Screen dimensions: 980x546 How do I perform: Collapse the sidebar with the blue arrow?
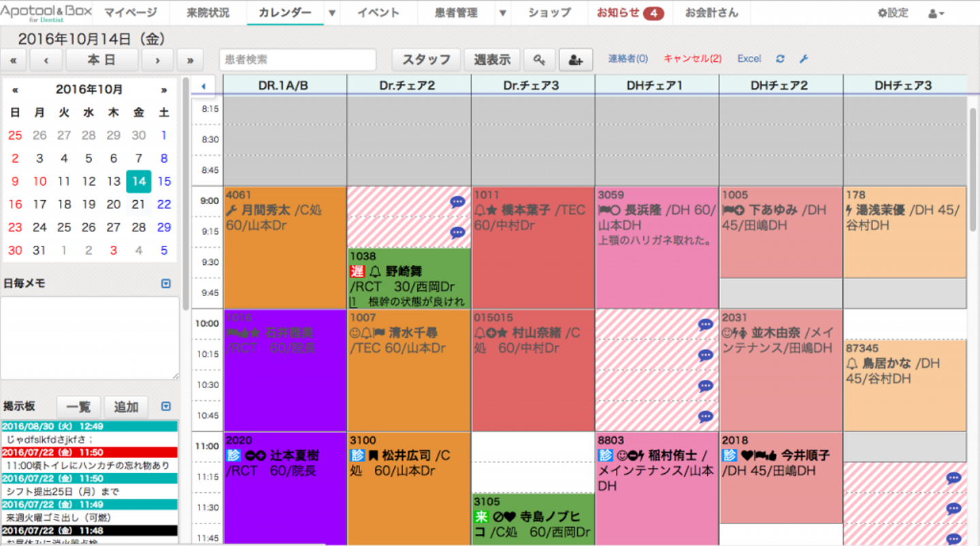coord(203,86)
